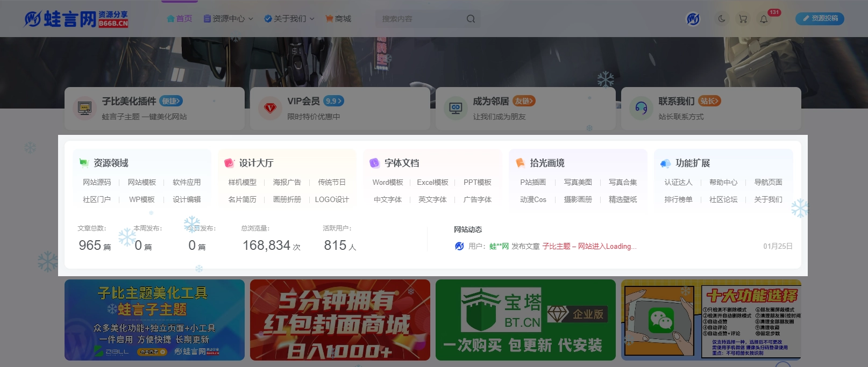Click the 蛙言网 site logo
868x367 pixels.
tap(76, 19)
